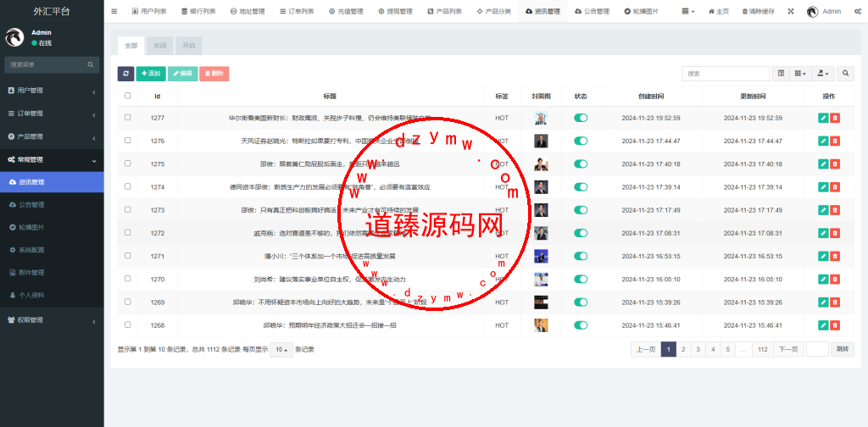
Task: Tick the checkbox for row 1276
Action: 128,141
